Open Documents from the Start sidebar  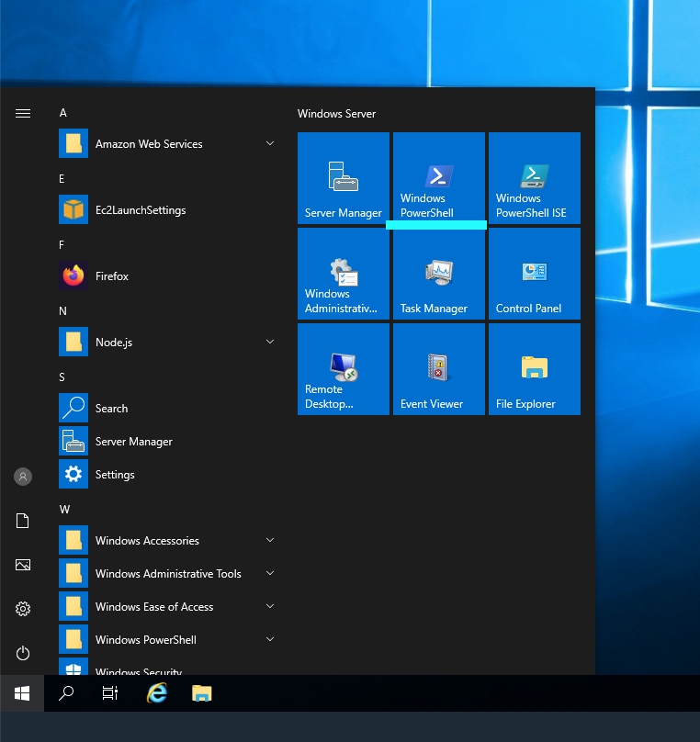[x=23, y=521]
